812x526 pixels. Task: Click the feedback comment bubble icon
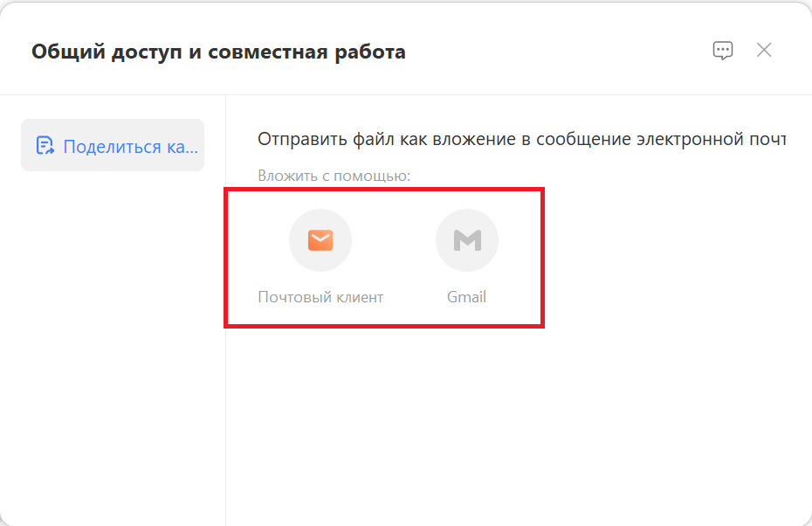(x=723, y=50)
